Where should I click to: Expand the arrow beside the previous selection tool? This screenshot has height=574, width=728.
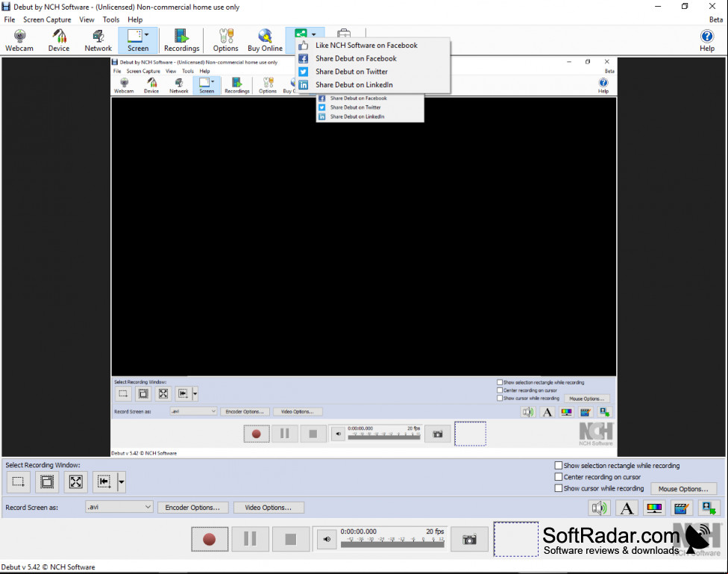click(x=121, y=481)
